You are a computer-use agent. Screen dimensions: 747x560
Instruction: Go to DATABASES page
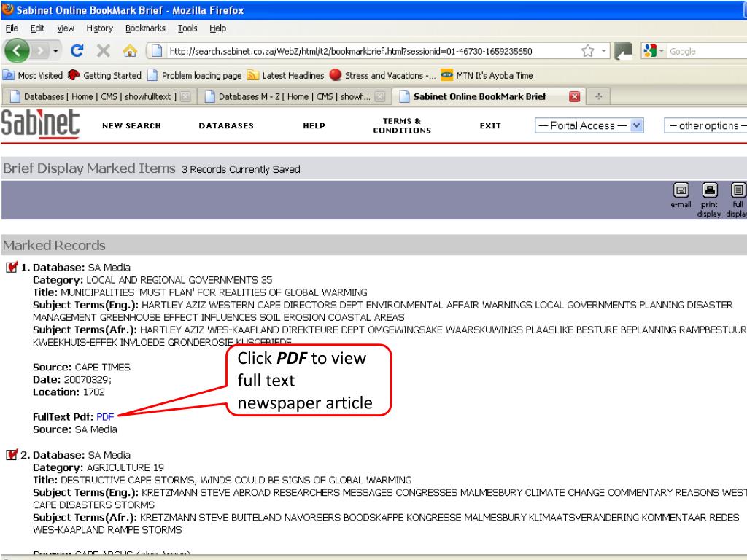(226, 125)
